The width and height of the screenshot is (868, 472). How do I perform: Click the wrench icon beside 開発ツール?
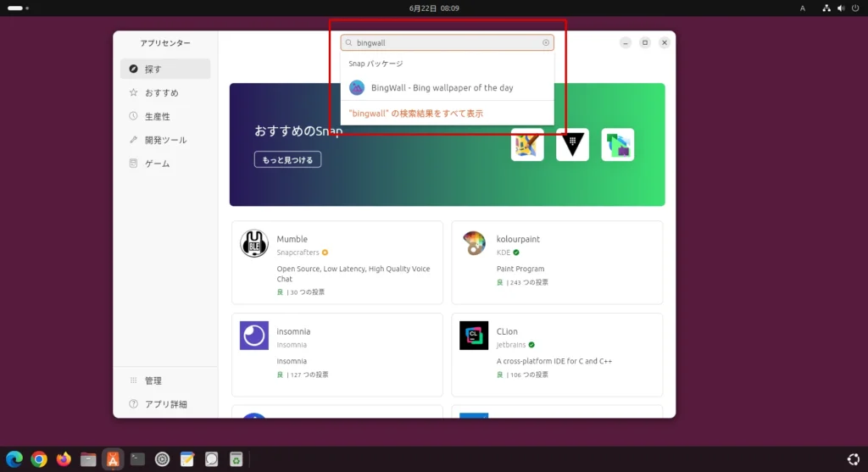click(133, 140)
